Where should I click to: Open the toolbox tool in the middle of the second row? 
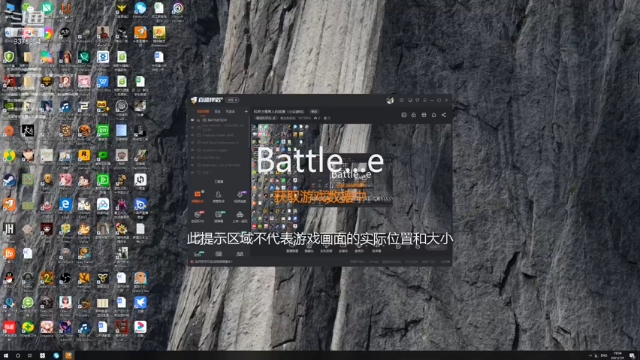219,216
